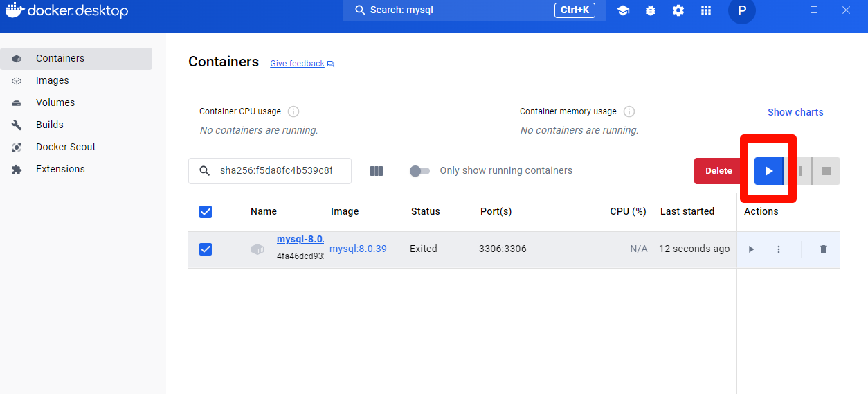
Task: Click the Containers page heading
Action: pyautogui.click(x=224, y=62)
